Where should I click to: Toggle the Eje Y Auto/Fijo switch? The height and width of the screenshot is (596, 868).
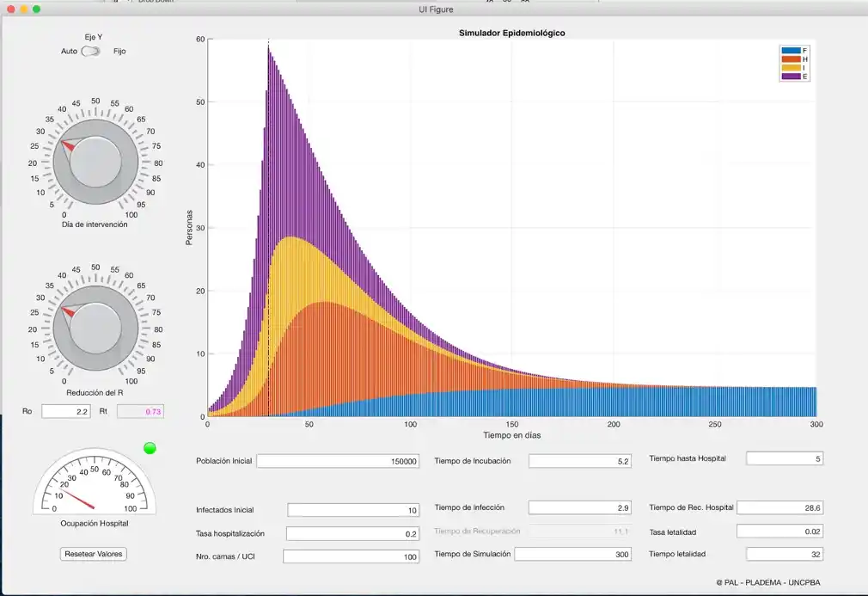[x=91, y=51]
